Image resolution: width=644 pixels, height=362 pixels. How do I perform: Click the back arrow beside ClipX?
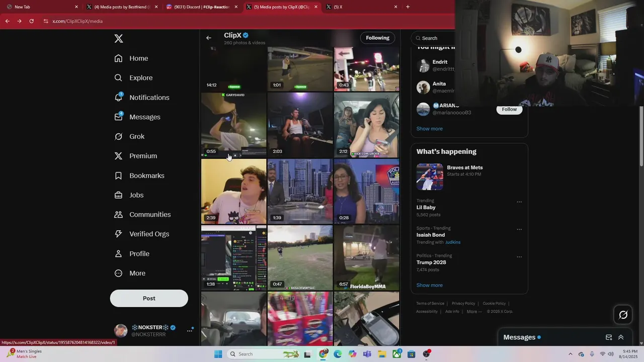click(x=208, y=38)
